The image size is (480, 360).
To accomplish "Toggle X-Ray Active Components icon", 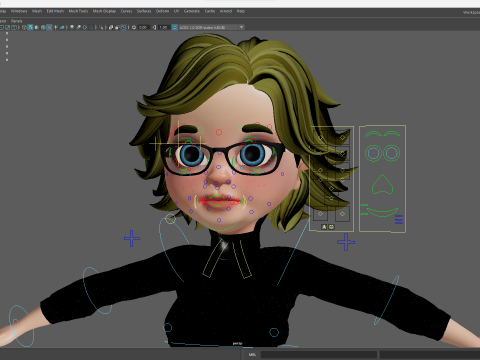I will 117,27.
